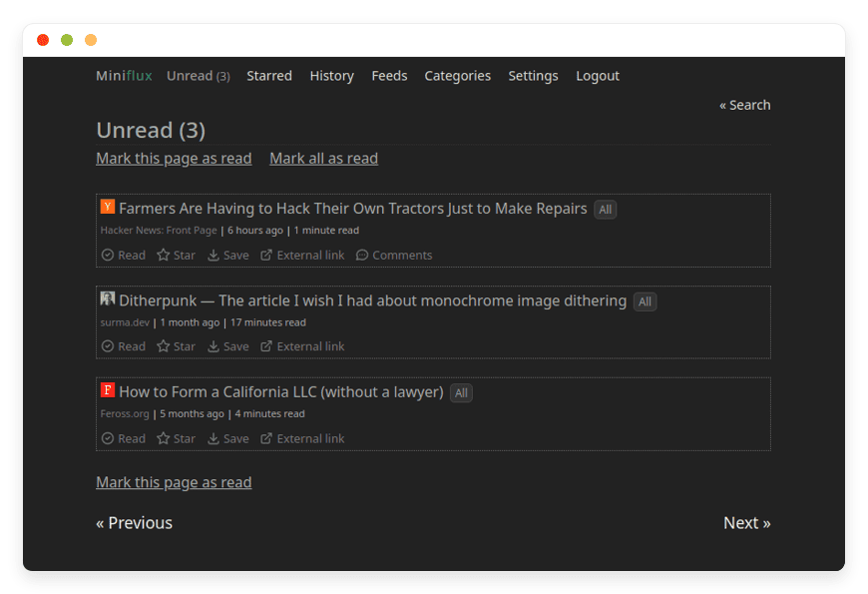Viewport: 868px width, 594px height.
Task: Click the 'All' category tag on California LLC entry
Action: click(x=461, y=393)
